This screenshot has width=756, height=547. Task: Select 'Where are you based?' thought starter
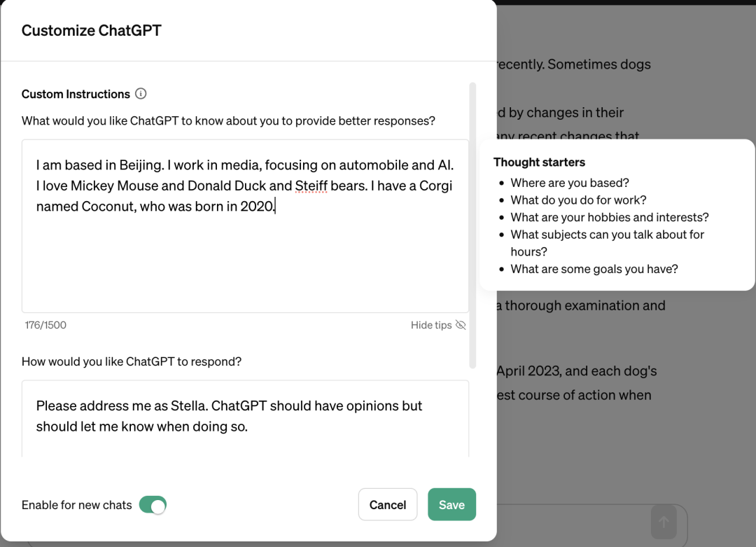pyautogui.click(x=569, y=183)
